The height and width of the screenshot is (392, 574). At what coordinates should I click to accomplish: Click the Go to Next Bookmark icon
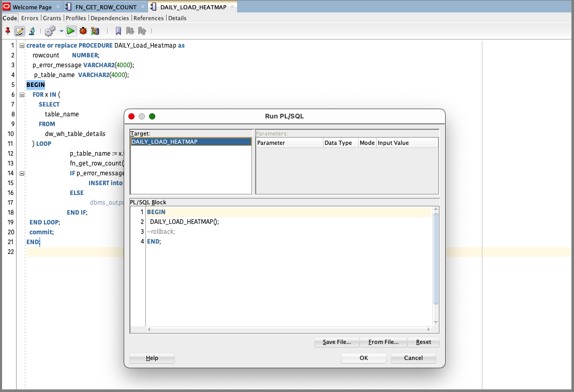pos(130,31)
